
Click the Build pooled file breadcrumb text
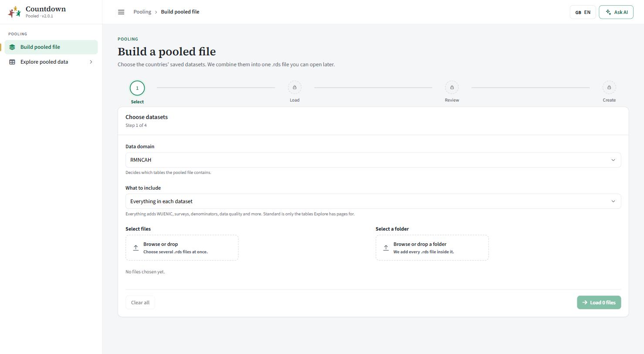pyautogui.click(x=180, y=12)
